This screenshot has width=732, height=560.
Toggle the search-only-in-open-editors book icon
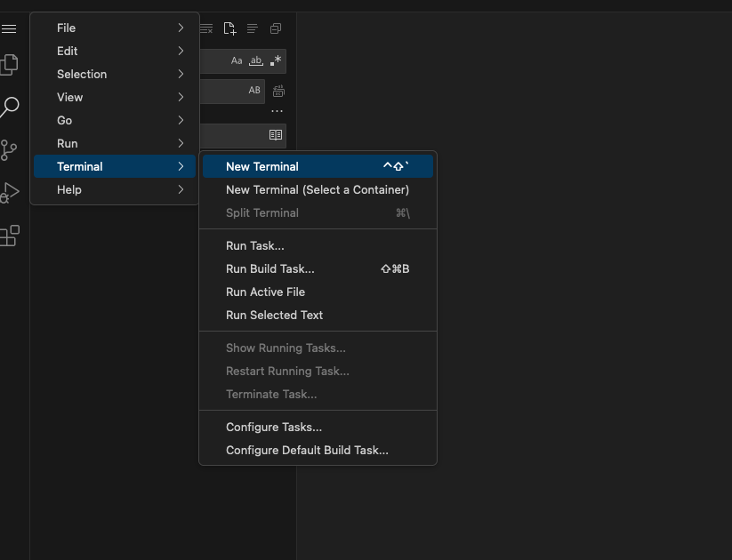276,135
